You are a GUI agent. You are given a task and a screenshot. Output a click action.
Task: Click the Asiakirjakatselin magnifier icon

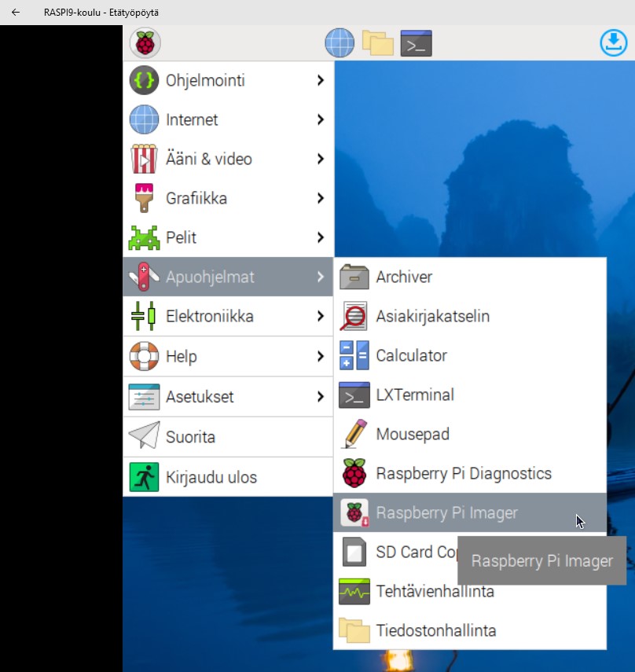[354, 316]
